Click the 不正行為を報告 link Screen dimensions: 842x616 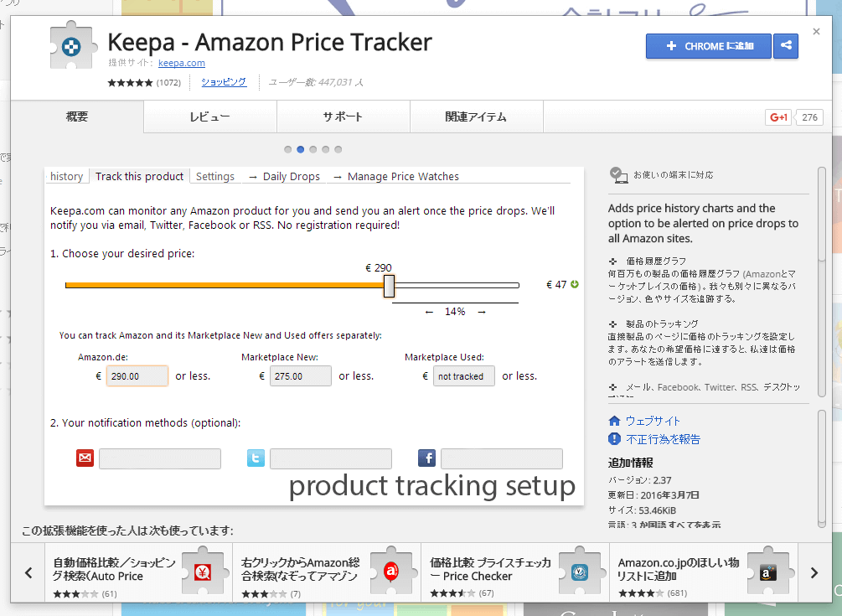pyautogui.click(x=664, y=439)
